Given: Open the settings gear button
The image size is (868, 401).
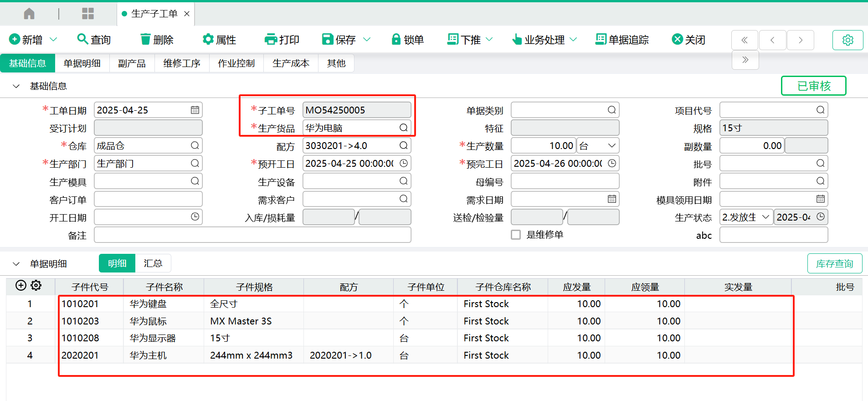Looking at the screenshot, I should pos(848,40).
